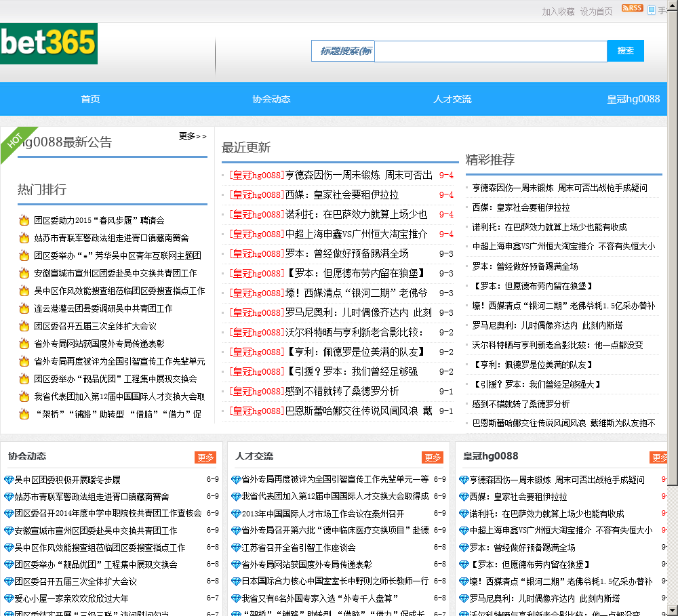Open 中超上海申鑫VS广州恒大淘宝推介 in 最近更新
Viewport: 678px width, 616px height.
click(357, 234)
